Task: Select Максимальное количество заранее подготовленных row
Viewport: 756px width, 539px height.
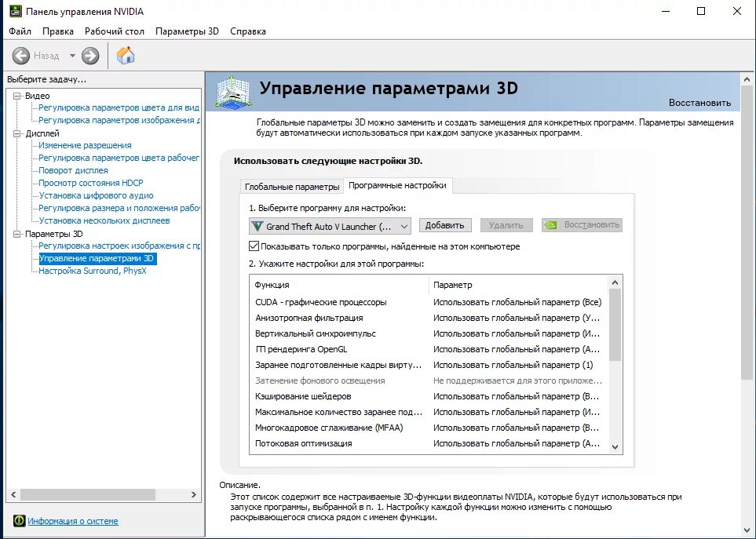Action: [x=429, y=412]
